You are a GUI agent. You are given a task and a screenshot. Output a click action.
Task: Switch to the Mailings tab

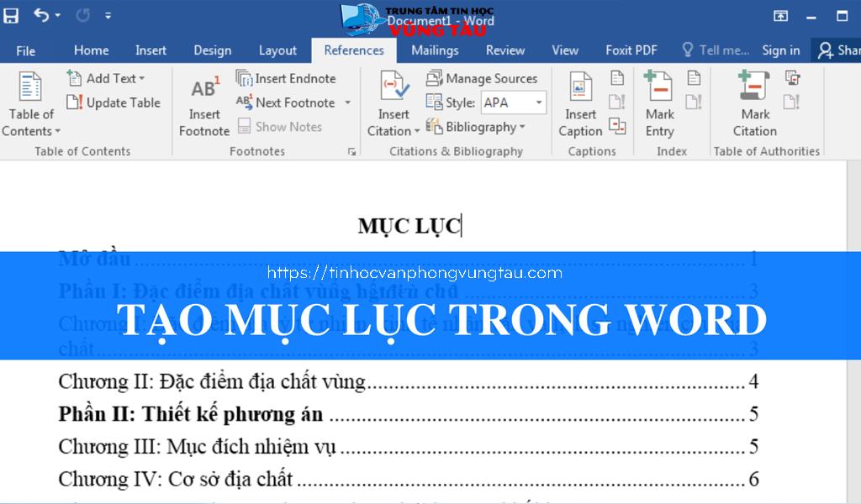click(x=435, y=50)
